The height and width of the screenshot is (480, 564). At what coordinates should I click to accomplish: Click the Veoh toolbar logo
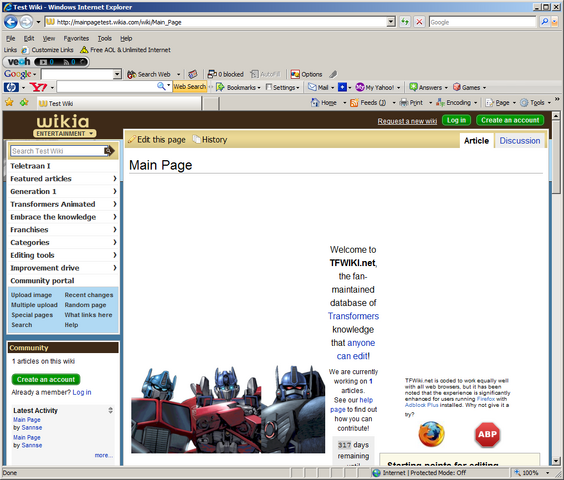pos(19,62)
